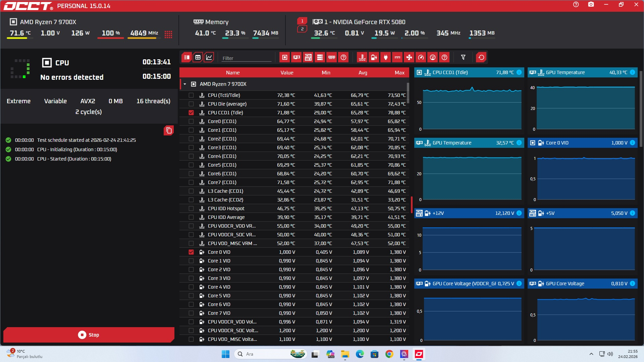The height and width of the screenshot is (362, 644).
Task: Switch to table-only sensor view
Action: 198,57
